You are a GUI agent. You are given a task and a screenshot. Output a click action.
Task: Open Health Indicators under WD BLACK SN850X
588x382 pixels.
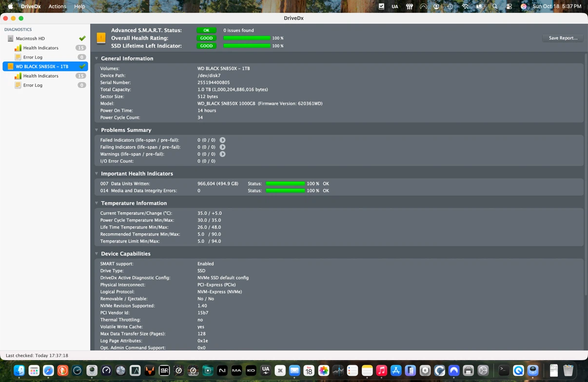(41, 76)
